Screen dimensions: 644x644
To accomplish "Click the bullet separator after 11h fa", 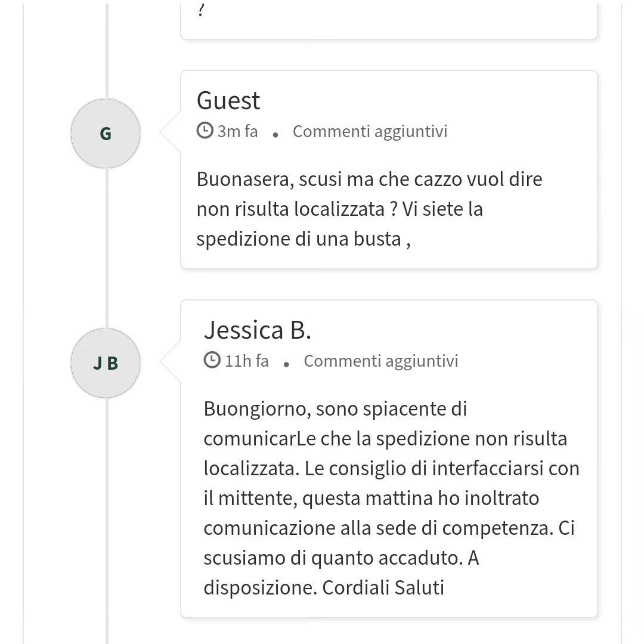I will (286, 364).
